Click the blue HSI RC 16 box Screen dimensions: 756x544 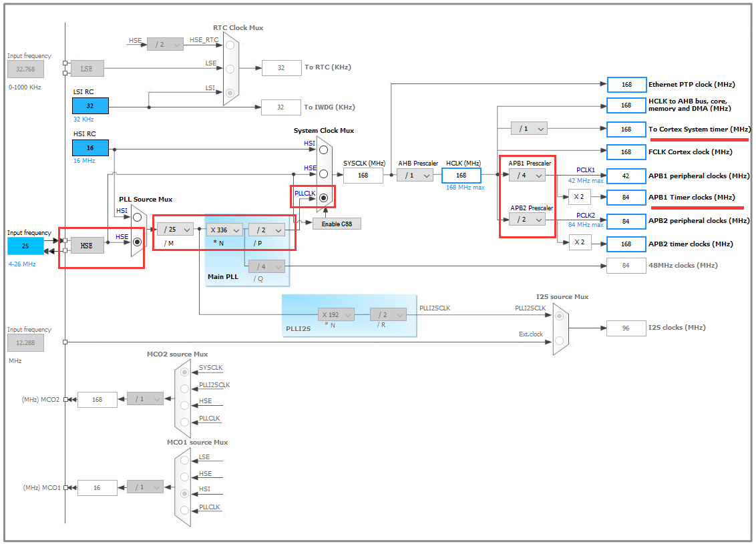click(90, 148)
